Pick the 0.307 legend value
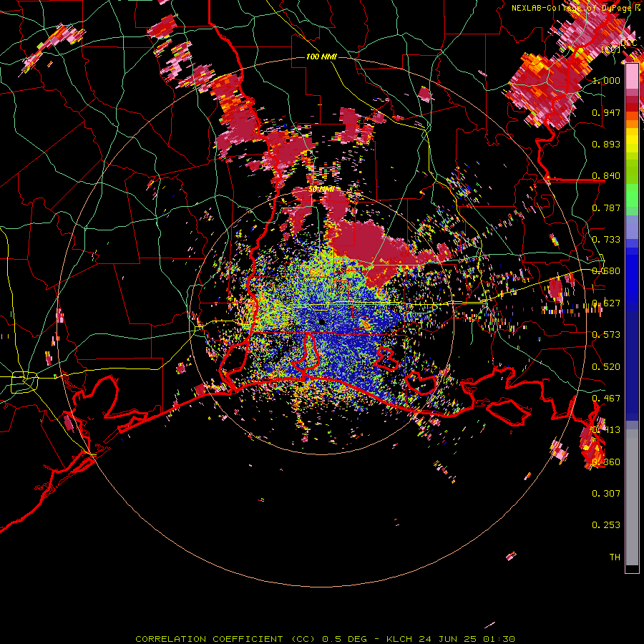This screenshot has width=644, height=644. (x=606, y=494)
